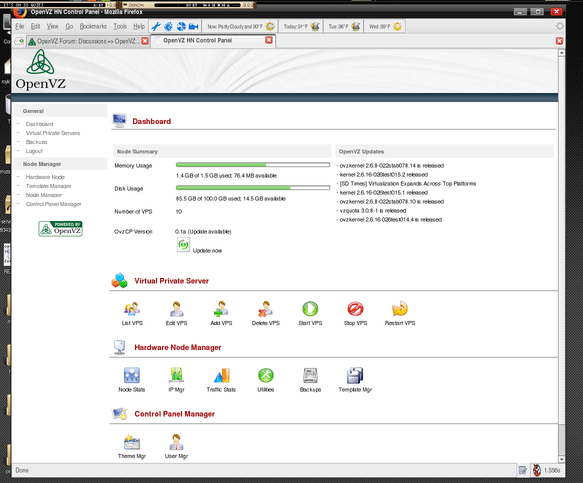Open the Template Manager sidebar link
This screenshot has width=583, height=483.
coord(48,186)
